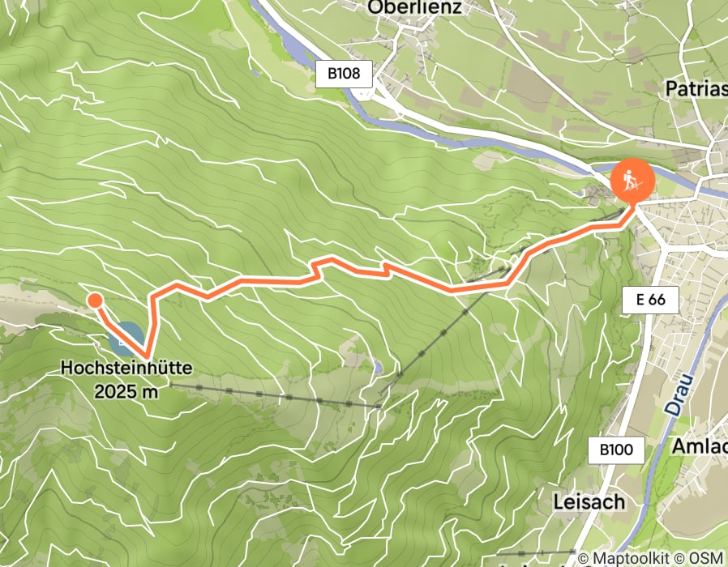Click the Leisach village label
The image size is (728, 567).
tap(589, 502)
